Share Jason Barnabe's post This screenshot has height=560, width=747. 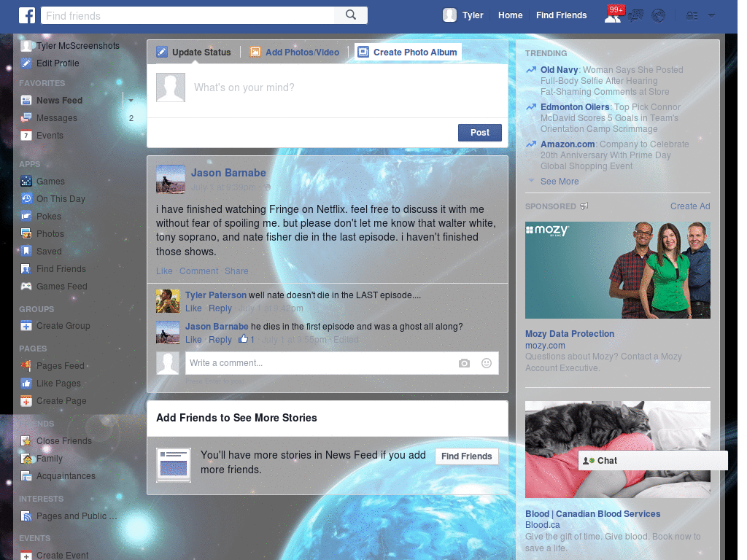click(236, 271)
